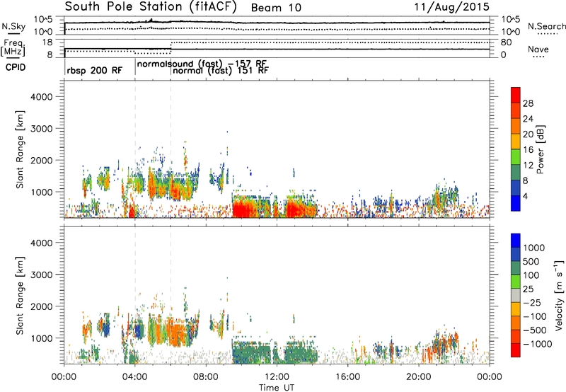Pick the light green 25–100 Velocity segment
The width and height of the screenshot is (566, 392).
(516, 282)
